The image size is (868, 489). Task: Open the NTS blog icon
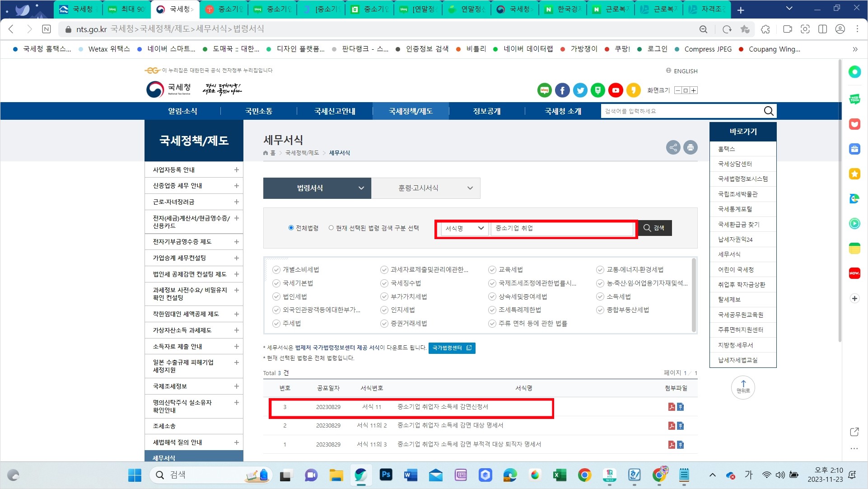pyautogui.click(x=544, y=90)
